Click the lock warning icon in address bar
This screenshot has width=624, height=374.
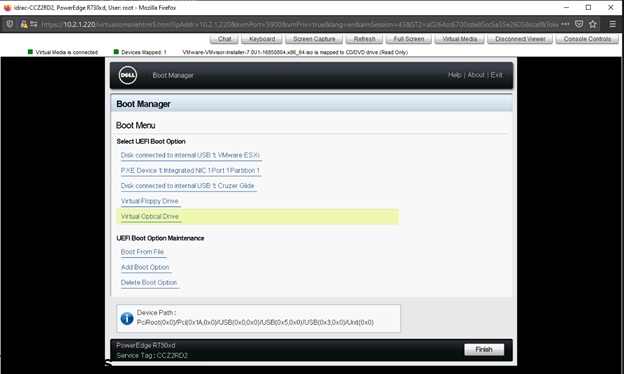tap(24, 24)
